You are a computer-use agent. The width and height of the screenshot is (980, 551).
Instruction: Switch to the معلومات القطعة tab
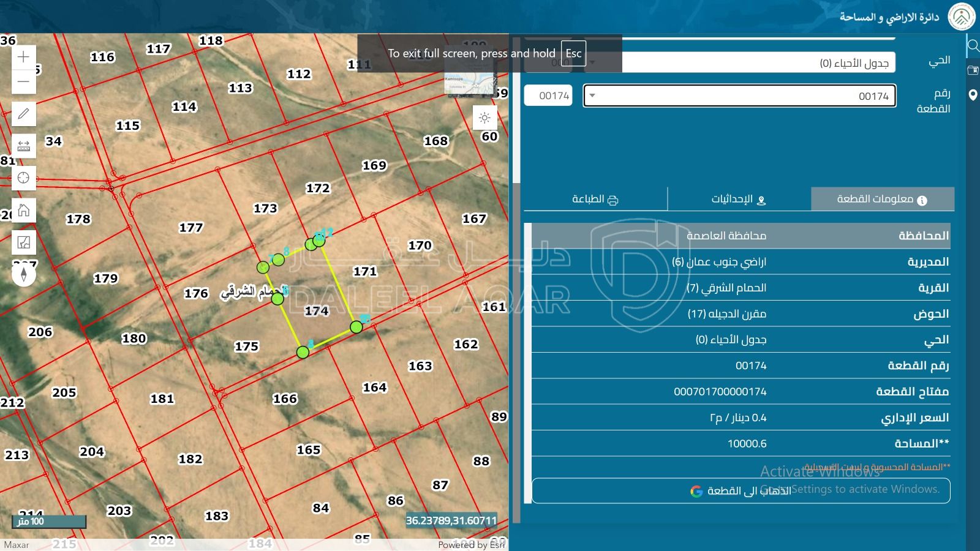coord(882,199)
